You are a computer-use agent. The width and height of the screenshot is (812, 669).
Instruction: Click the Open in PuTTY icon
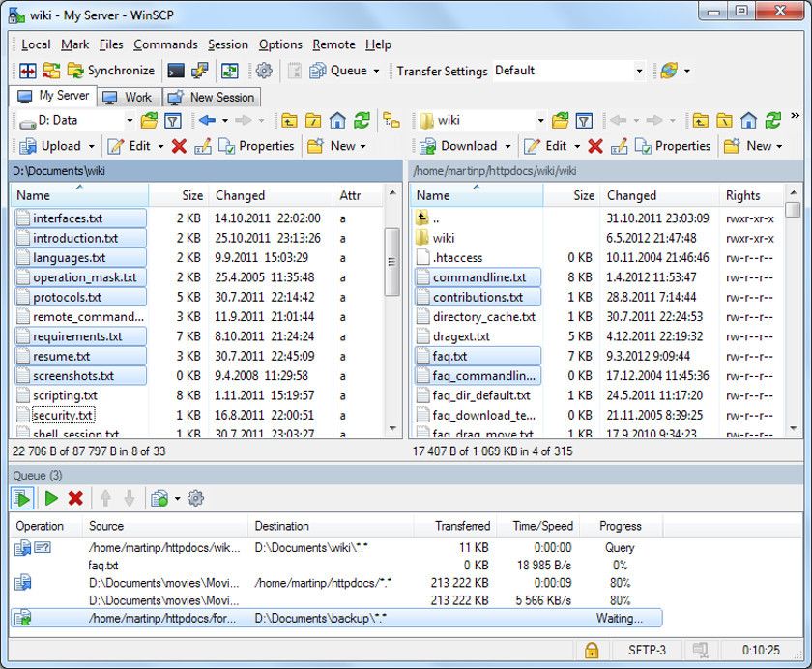(199, 71)
